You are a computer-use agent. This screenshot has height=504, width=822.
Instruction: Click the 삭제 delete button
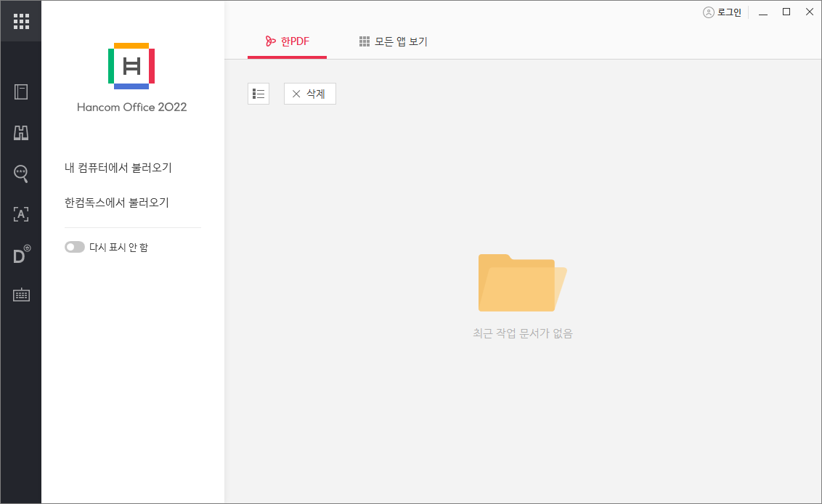click(310, 94)
